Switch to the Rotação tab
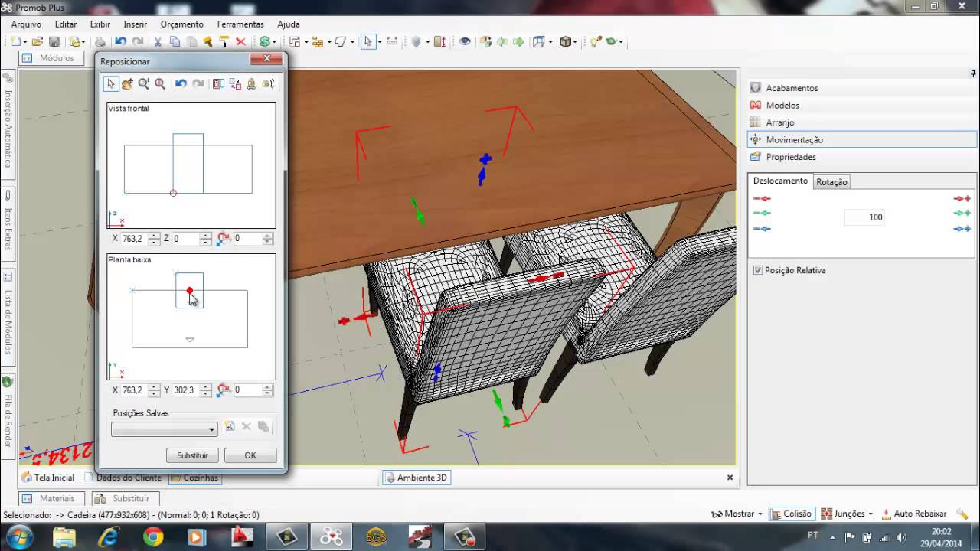Viewport: 980px width, 551px height. 831,182
